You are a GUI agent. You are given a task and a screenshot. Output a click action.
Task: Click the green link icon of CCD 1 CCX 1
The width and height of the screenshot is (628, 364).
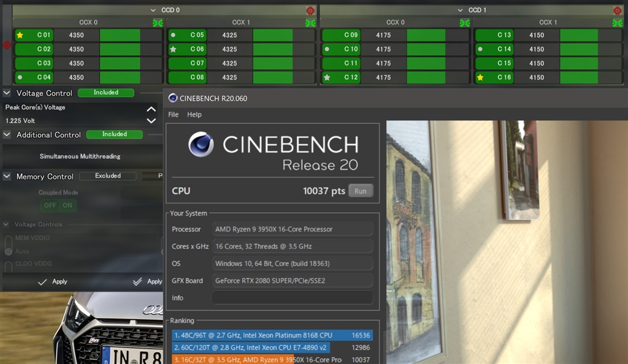click(x=618, y=23)
